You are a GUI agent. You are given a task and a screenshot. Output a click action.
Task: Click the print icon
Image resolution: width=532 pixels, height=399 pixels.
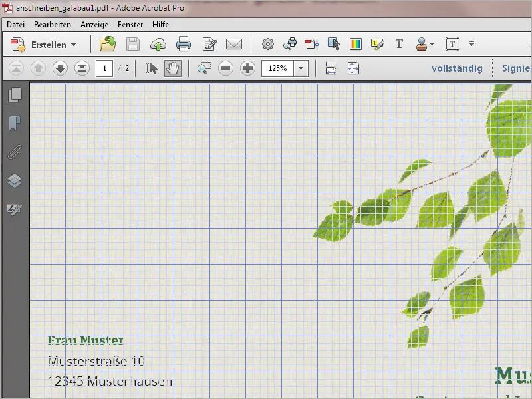click(184, 44)
